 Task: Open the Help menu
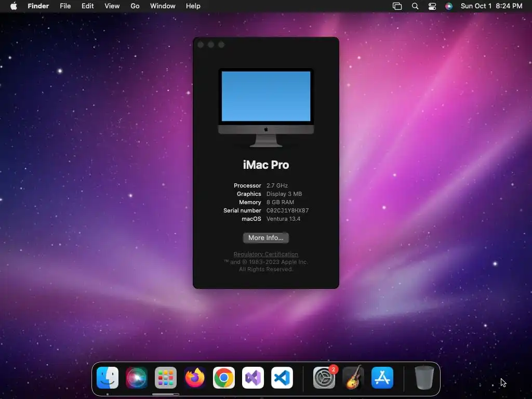point(193,6)
